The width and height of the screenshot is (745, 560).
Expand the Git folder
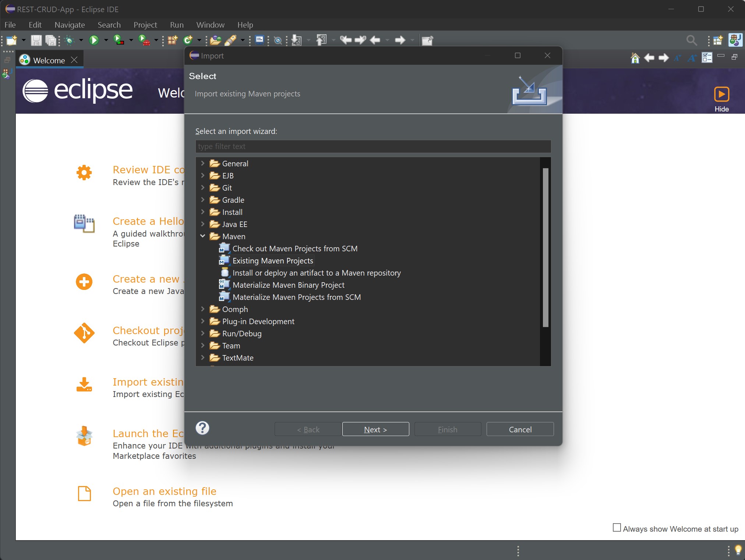(202, 187)
